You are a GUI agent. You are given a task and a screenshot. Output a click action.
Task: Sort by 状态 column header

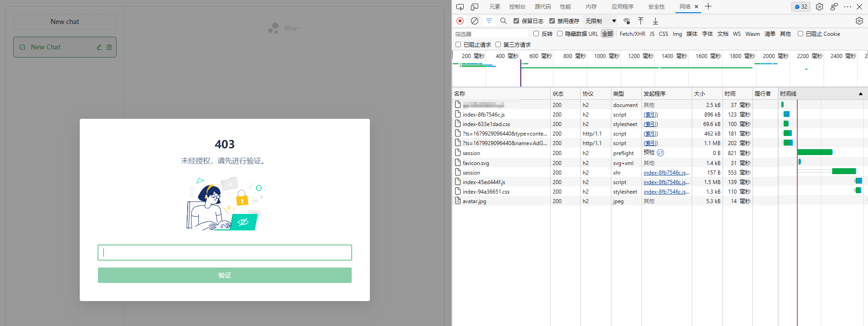[565, 94]
